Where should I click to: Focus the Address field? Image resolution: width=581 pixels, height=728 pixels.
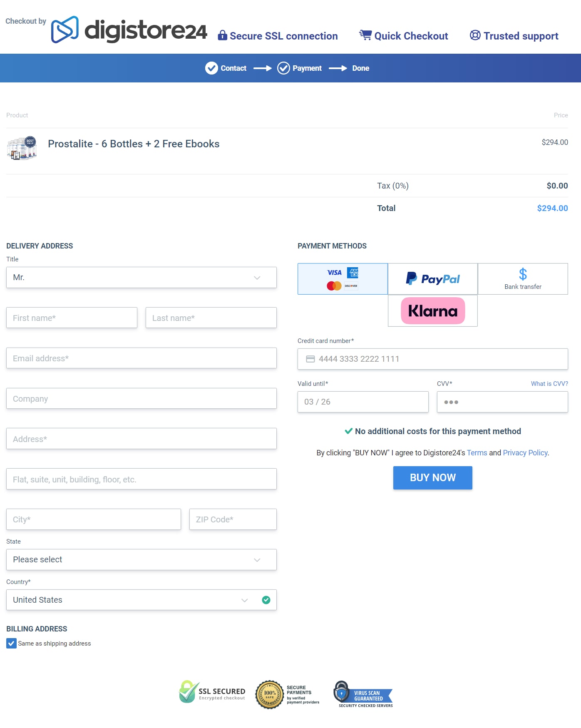142,439
